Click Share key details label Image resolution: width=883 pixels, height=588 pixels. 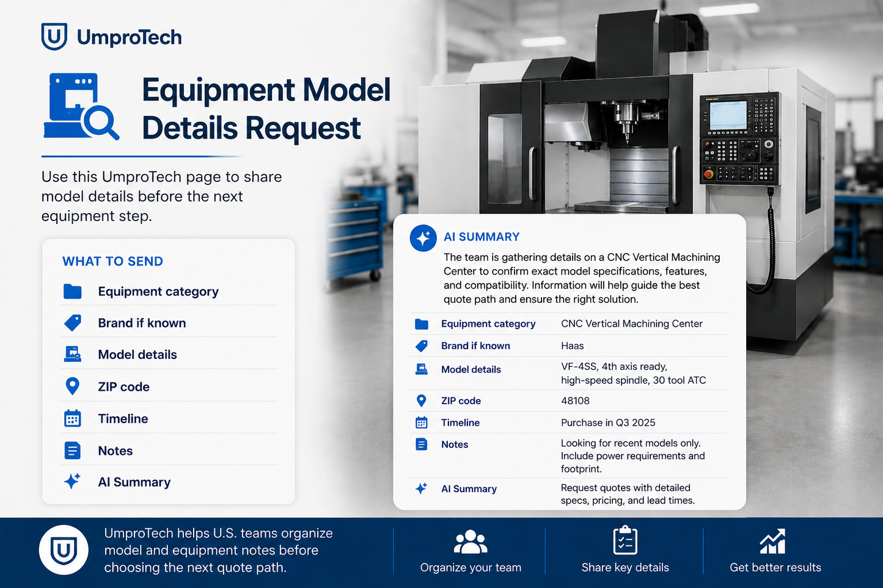[625, 567]
